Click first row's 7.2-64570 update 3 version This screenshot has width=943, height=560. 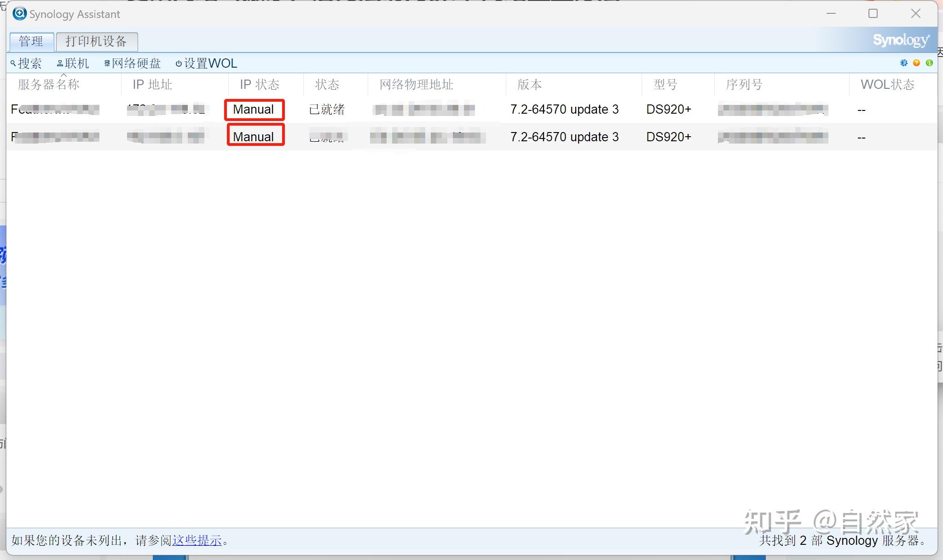tap(565, 110)
